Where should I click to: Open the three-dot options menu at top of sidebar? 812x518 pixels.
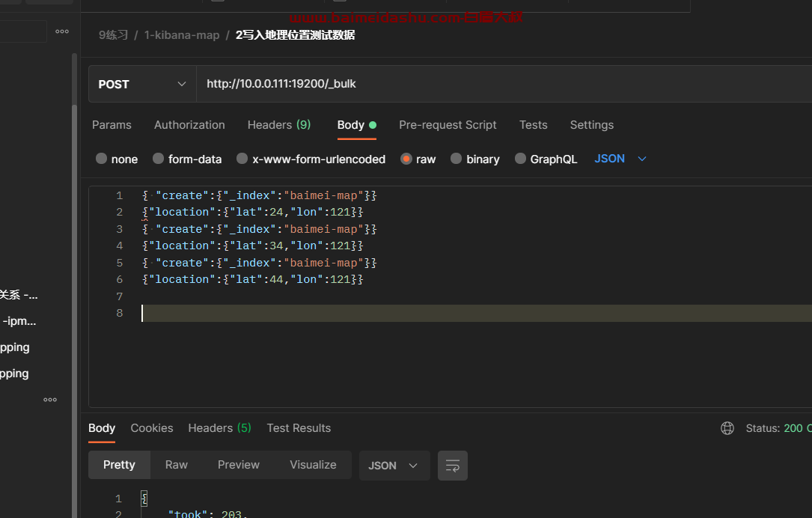pos(62,31)
